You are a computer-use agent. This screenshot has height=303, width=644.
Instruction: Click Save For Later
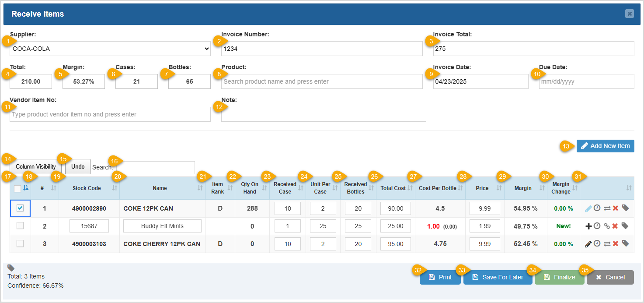point(498,277)
